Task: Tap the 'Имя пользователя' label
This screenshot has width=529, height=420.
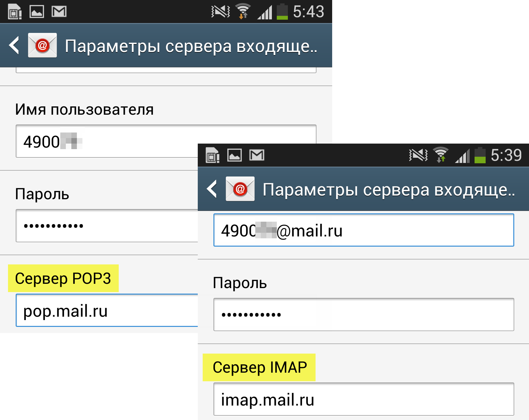Action: coord(84,109)
